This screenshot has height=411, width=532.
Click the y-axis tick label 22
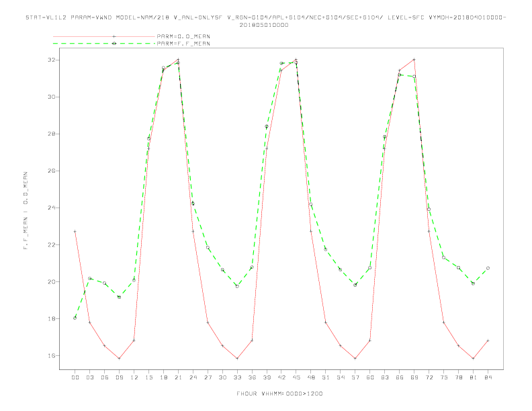(x=52, y=245)
